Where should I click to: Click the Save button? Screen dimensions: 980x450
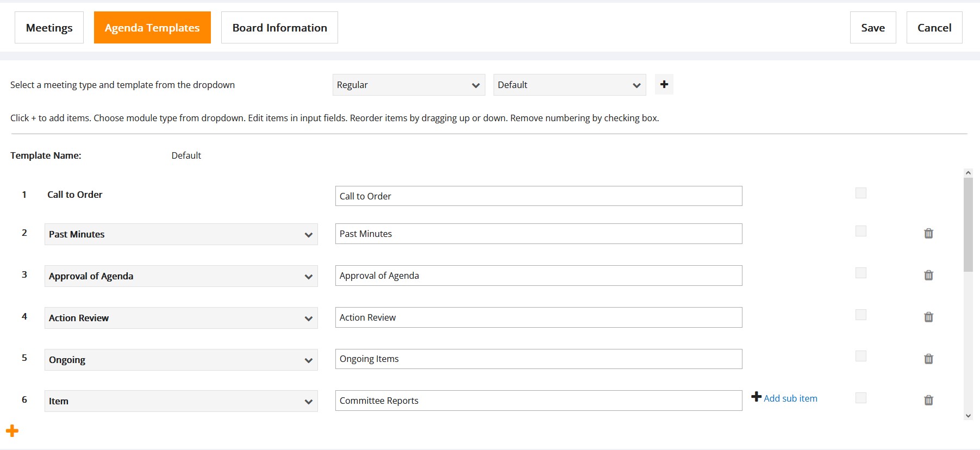pos(873,28)
